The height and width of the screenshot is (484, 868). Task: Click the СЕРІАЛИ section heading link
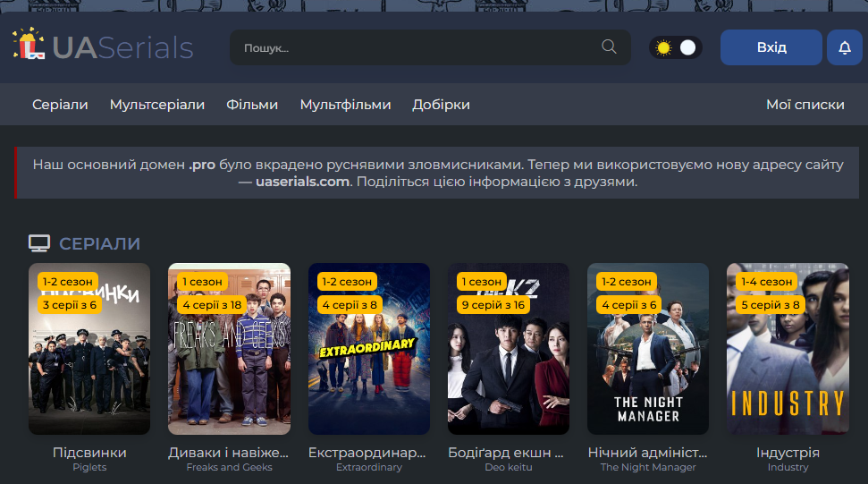99,243
